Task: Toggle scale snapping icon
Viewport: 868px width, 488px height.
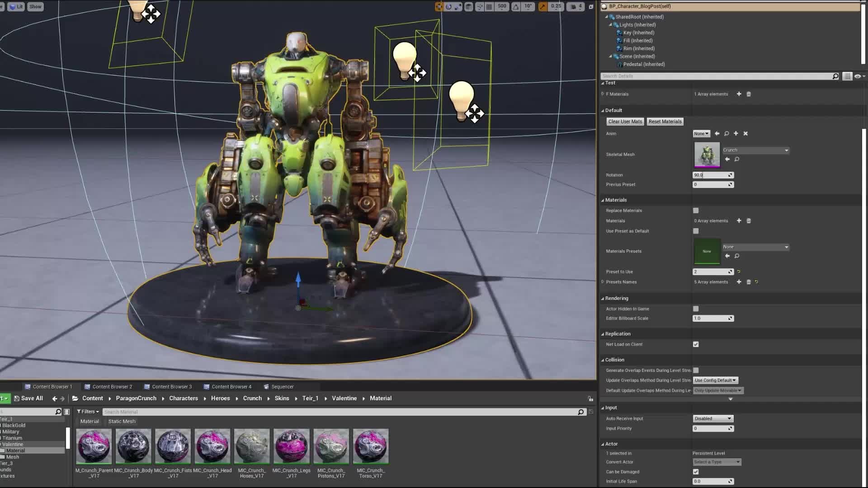Action: click(542, 6)
